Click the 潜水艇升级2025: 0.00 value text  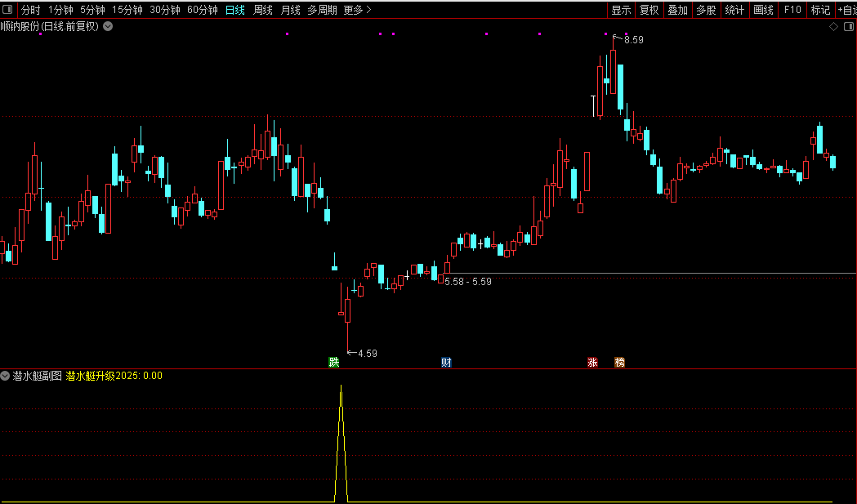tap(114, 376)
